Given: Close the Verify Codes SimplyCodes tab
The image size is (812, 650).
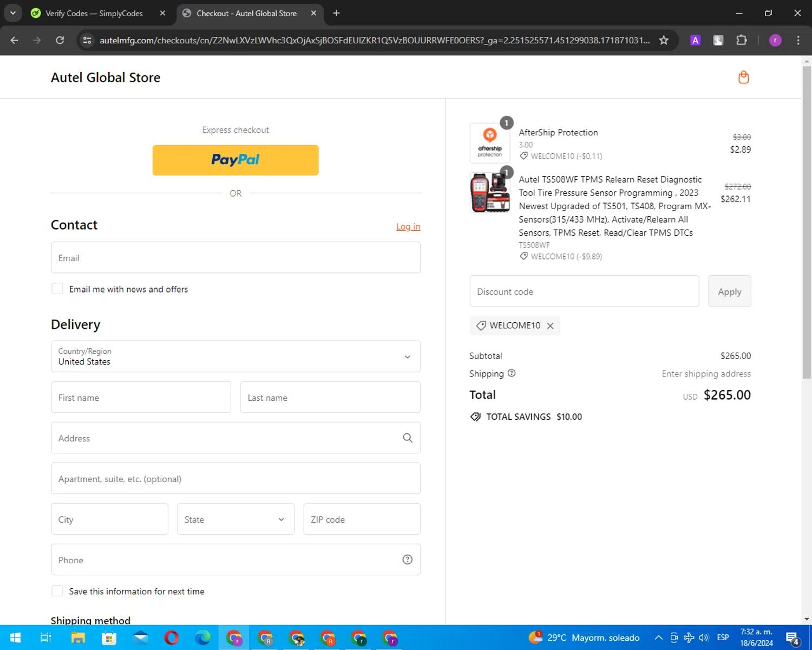Looking at the screenshot, I should 162,13.
